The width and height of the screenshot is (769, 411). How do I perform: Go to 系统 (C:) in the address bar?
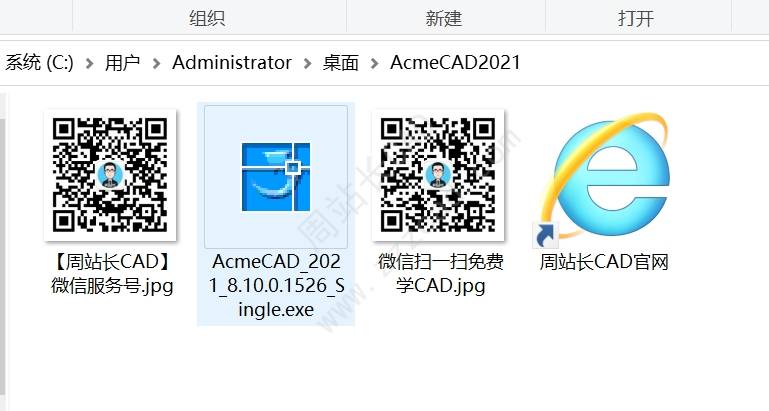pos(39,63)
